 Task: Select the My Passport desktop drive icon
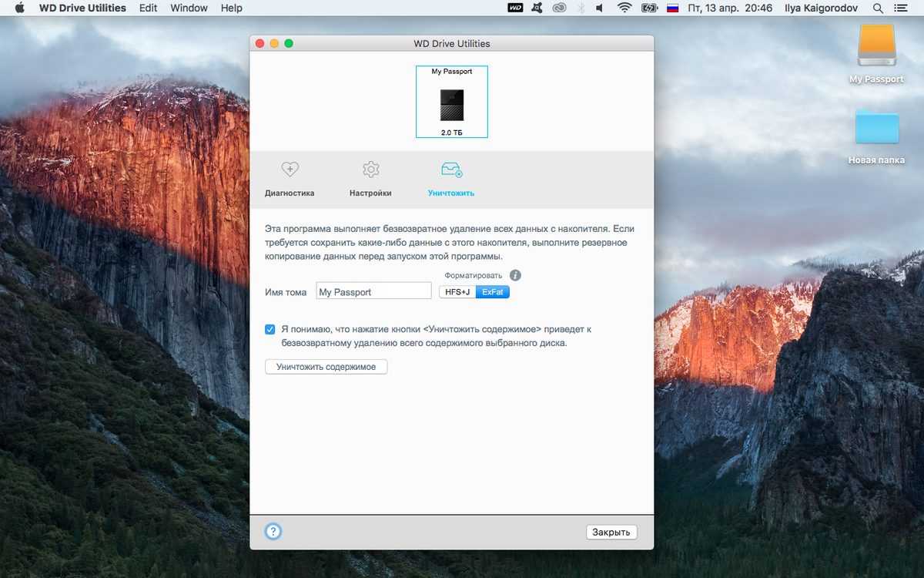click(x=876, y=48)
